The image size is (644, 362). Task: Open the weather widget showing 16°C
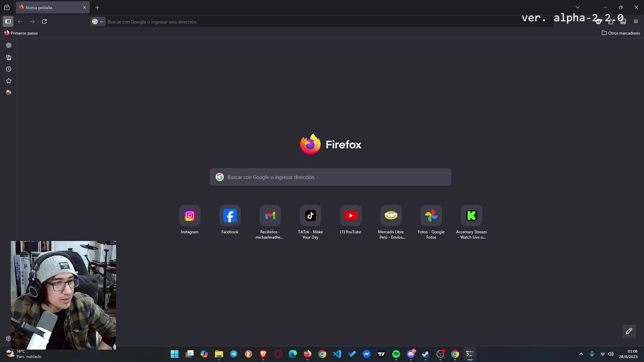pos(23,354)
